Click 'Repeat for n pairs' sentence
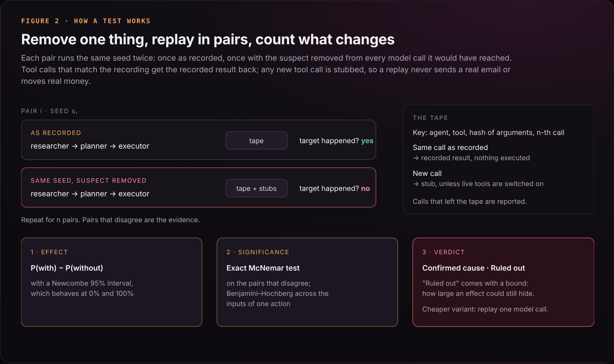The image size is (614, 364). [111, 220]
